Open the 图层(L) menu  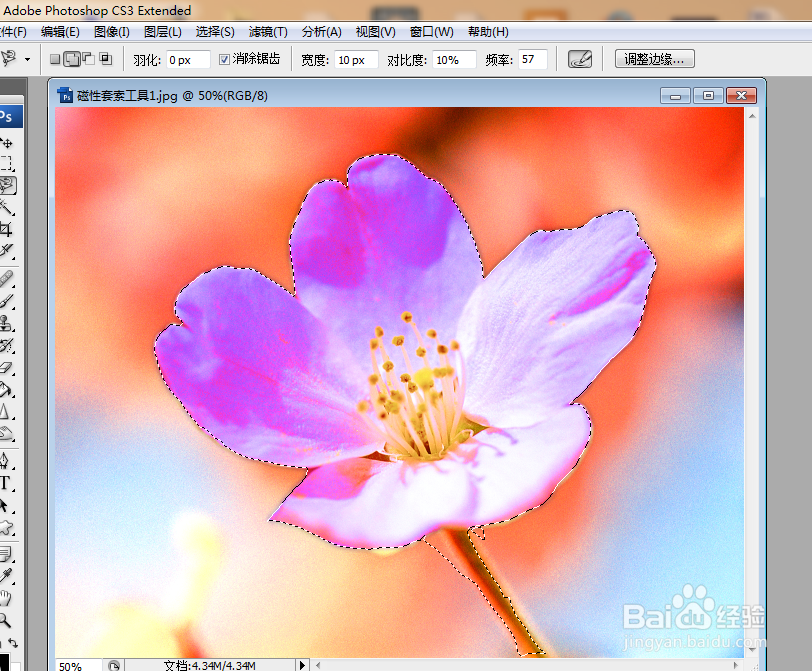point(163,32)
